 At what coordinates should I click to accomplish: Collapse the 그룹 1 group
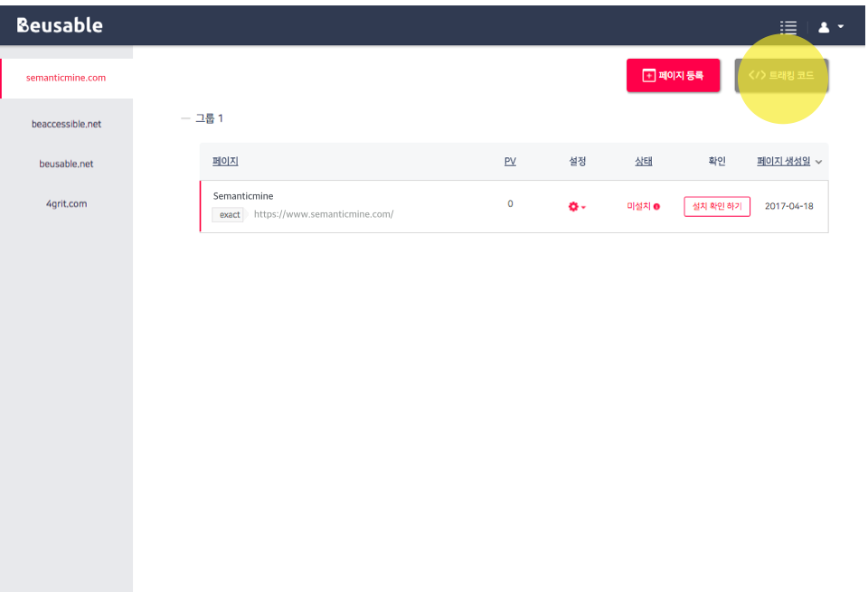pyautogui.click(x=185, y=118)
